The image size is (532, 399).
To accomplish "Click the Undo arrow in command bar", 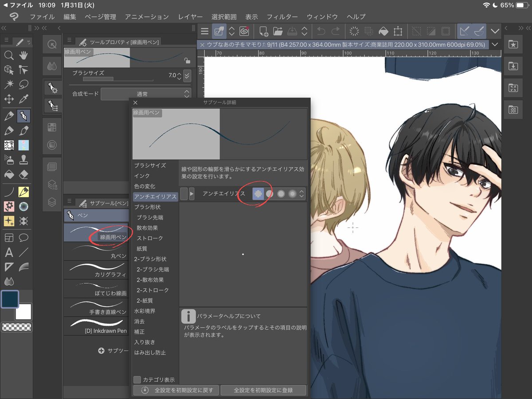I will pyautogui.click(x=321, y=31).
